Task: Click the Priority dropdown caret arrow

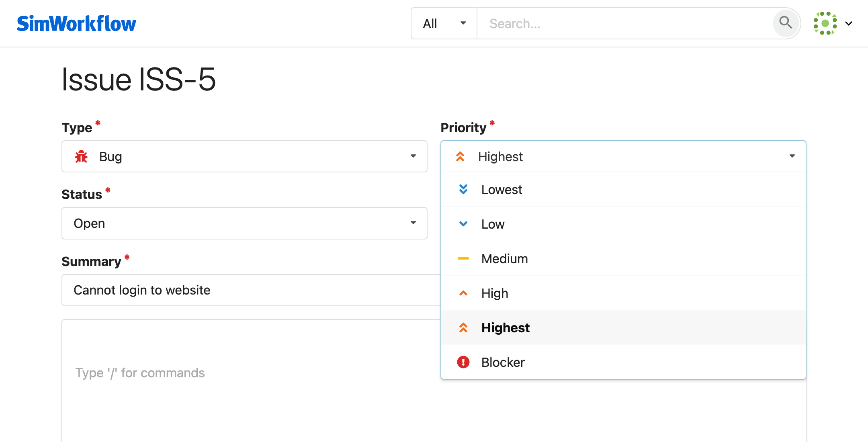Action: 792,156
